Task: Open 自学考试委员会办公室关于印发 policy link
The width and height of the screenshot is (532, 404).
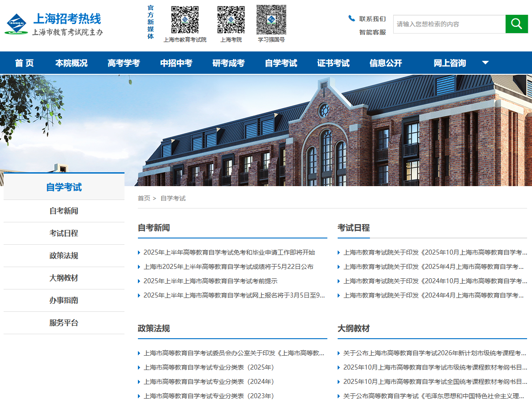Action: [234, 353]
